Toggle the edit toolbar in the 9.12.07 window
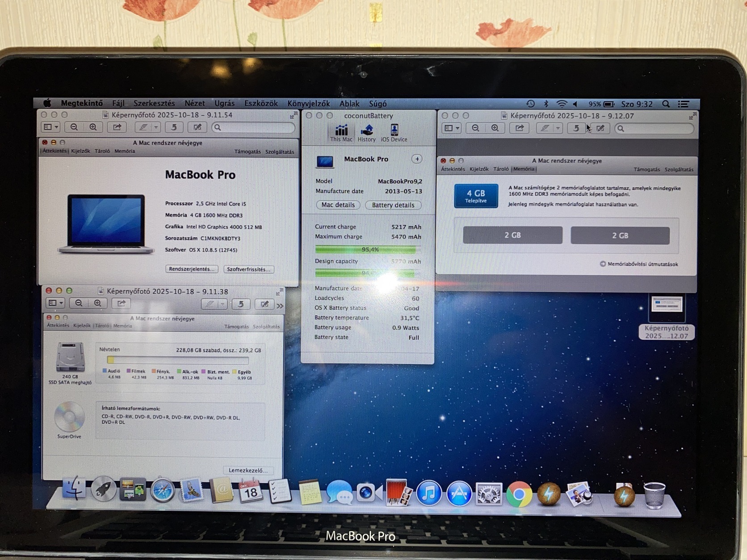747x560 pixels. (x=600, y=128)
